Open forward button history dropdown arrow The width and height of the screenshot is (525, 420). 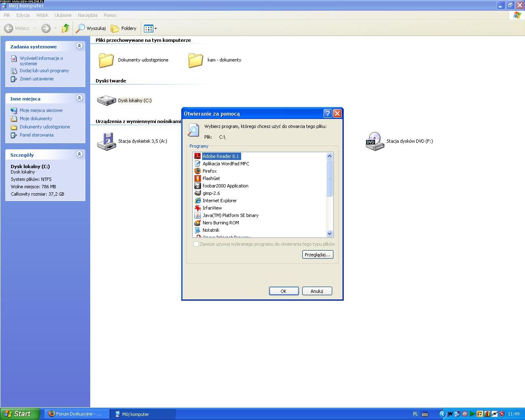pos(55,28)
